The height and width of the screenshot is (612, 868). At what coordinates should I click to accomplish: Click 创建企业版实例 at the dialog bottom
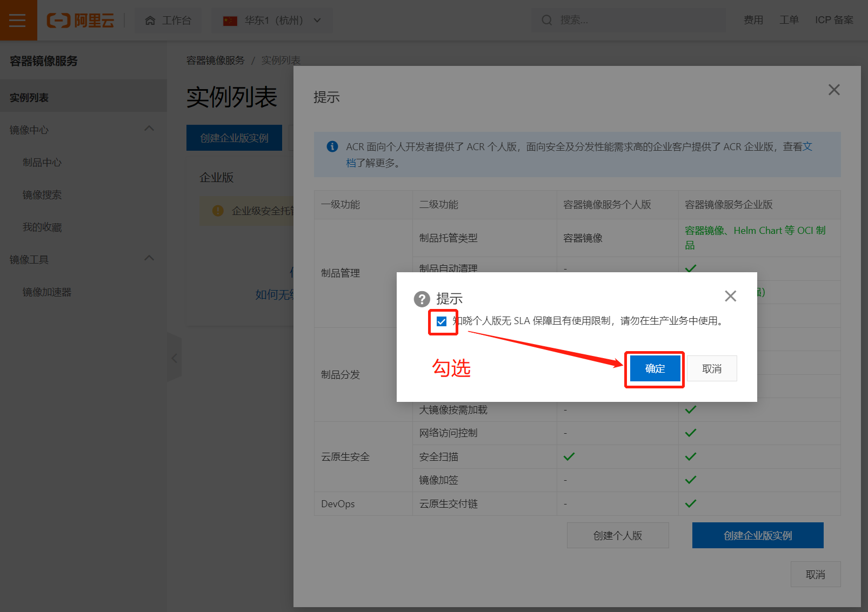coord(758,535)
